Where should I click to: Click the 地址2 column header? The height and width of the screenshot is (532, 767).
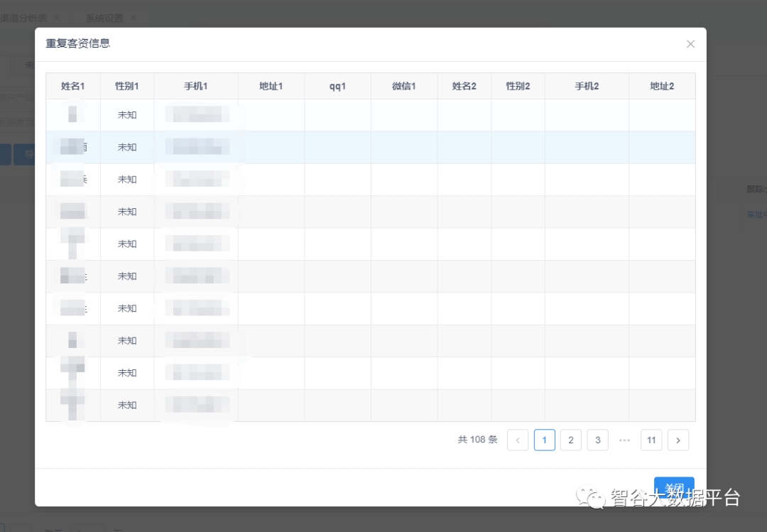[x=662, y=86]
